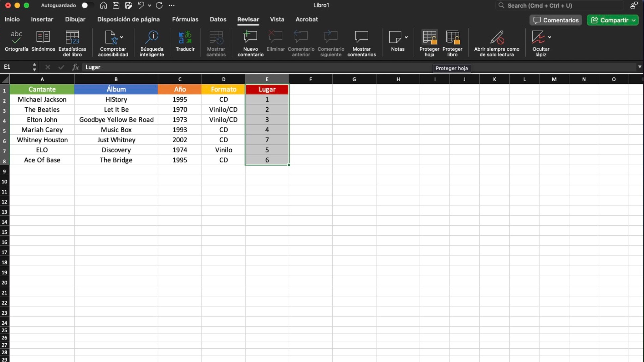Select the Cantante header cell
This screenshot has height=362, width=644.
point(42,89)
